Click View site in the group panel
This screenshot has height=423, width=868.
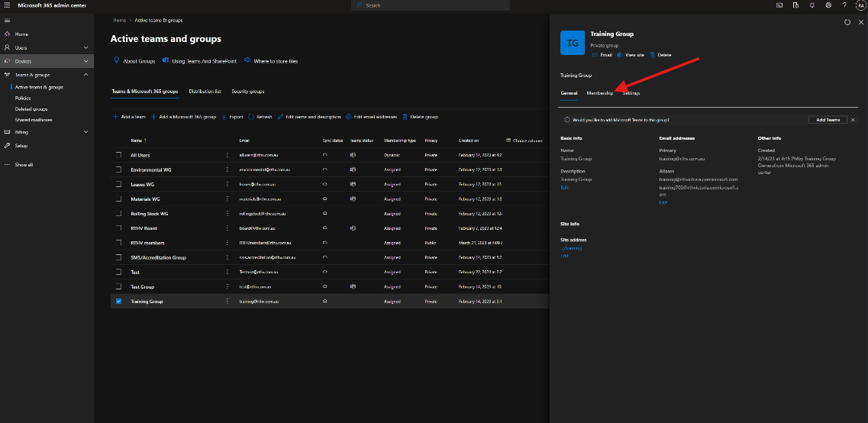631,55
